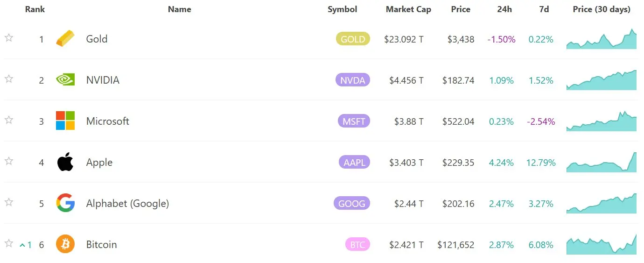Click the 7d column header
Screen dimensions: 644x263
click(543, 9)
